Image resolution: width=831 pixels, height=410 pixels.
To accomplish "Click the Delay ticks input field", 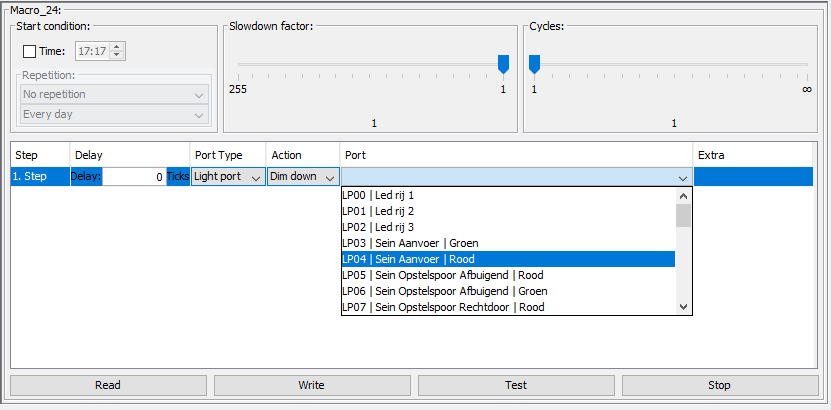I will tap(134, 177).
